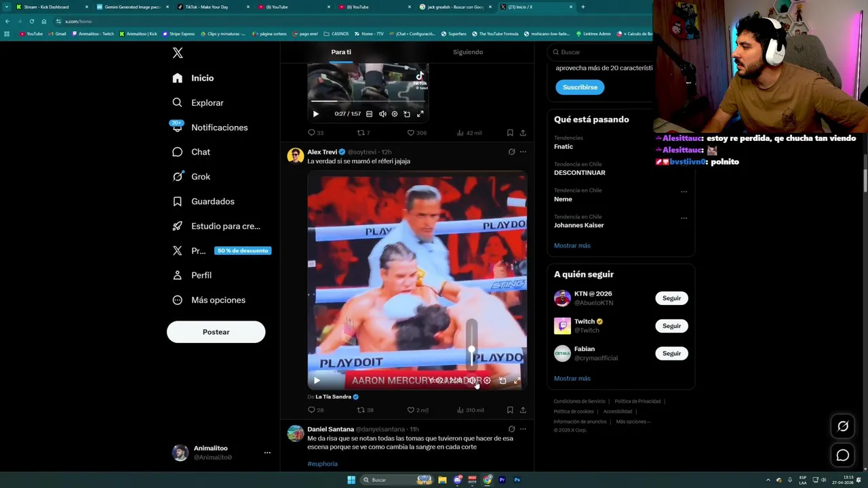Bookmark the post with 306 likes

(x=510, y=133)
